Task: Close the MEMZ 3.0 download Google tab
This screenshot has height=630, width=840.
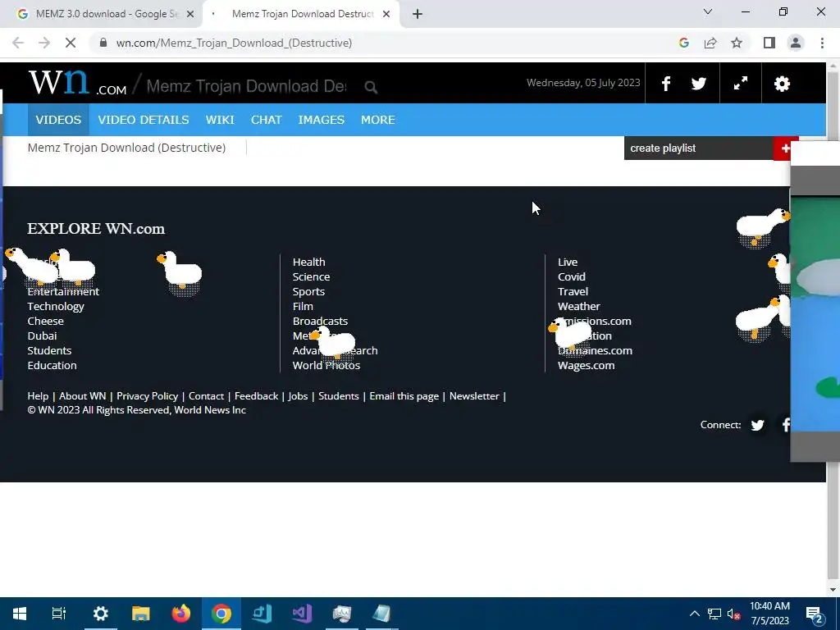Action: 189,14
